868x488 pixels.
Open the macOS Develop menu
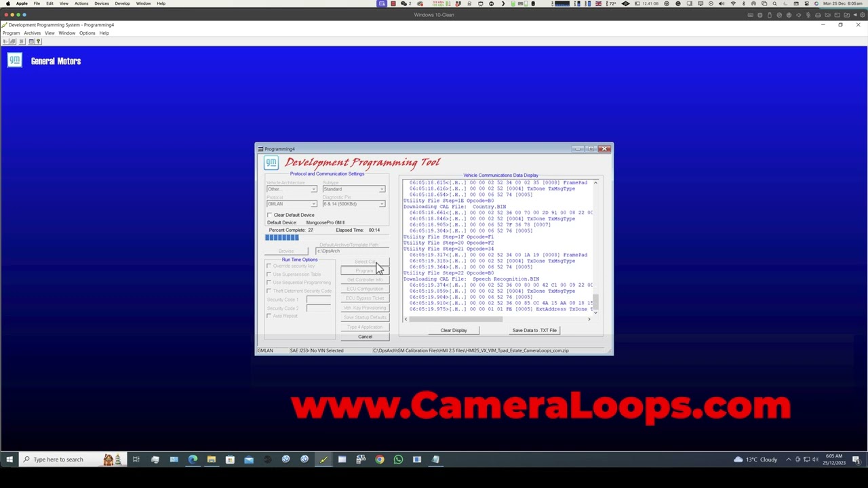click(122, 3)
